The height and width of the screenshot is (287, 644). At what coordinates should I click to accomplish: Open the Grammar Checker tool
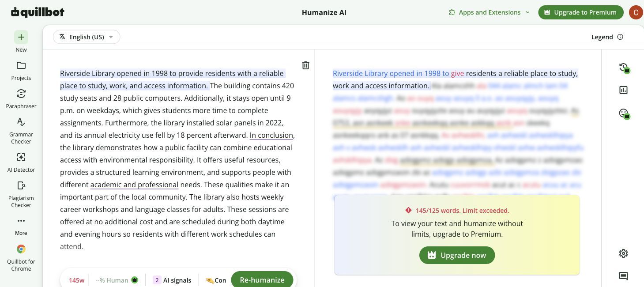pos(21,131)
